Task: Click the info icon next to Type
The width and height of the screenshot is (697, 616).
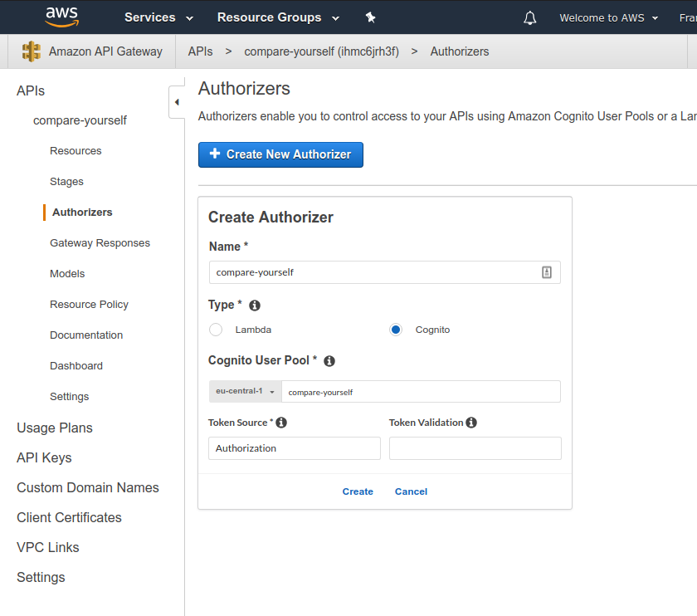Action: click(x=255, y=306)
